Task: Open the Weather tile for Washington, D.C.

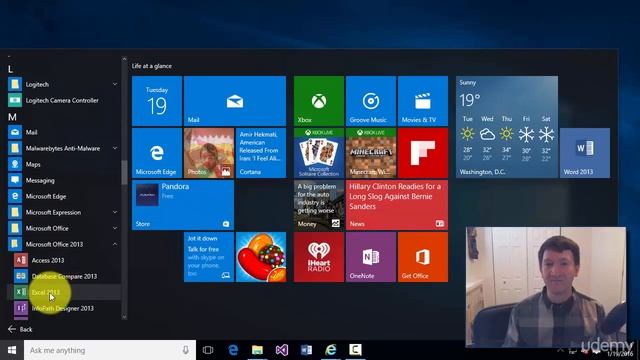Action: (507, 127)
